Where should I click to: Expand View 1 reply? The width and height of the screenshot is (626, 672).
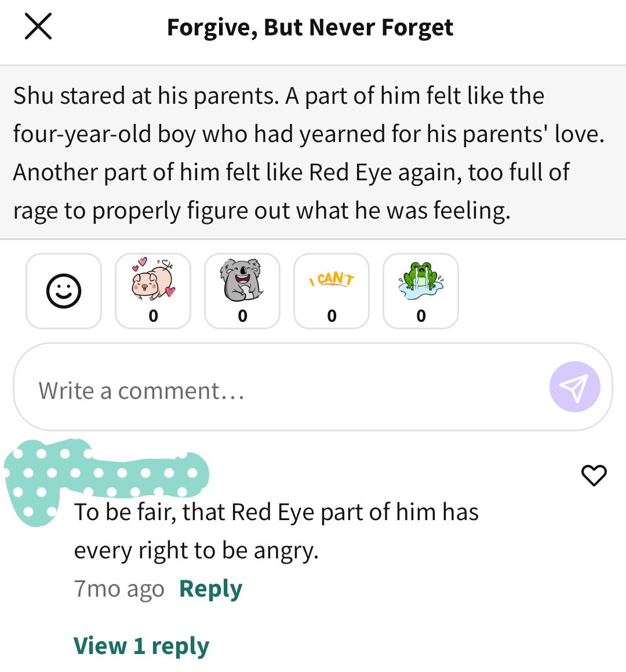tap(141, 646)
